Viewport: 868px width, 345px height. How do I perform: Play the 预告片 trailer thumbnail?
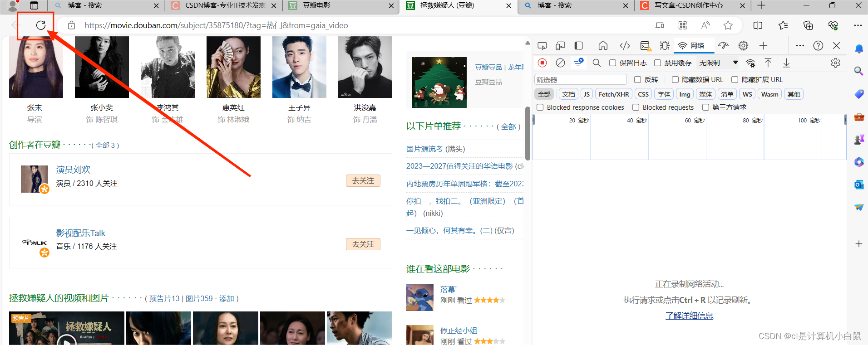tap(67, 328)
